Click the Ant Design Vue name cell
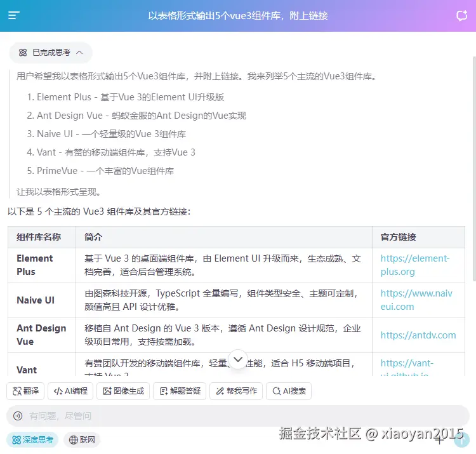Screen dimensions: 476x454 tap(42, 335)
